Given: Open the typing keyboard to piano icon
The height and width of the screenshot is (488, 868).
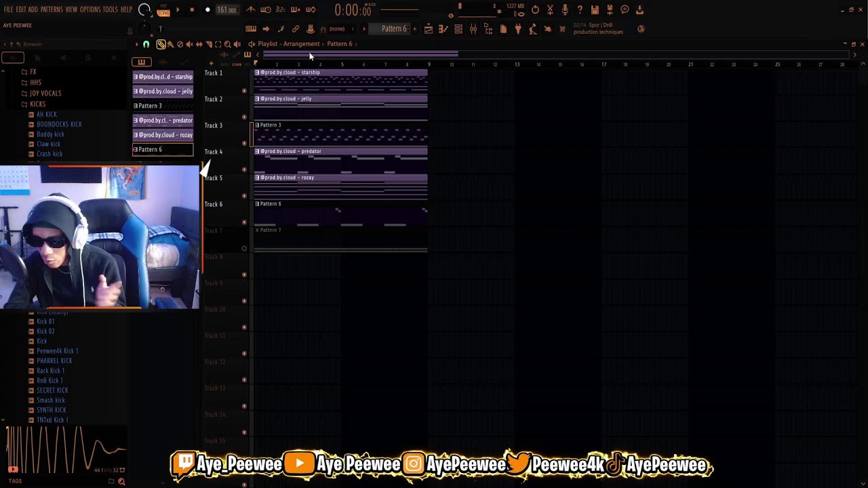Looking at the screenshot, I should (x=250, y=29).
